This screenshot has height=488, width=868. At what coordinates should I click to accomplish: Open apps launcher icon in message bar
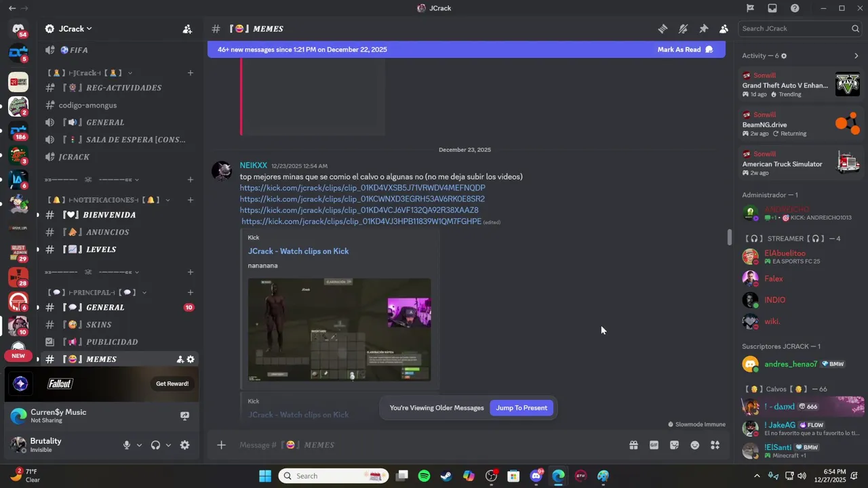coord(715,445)
